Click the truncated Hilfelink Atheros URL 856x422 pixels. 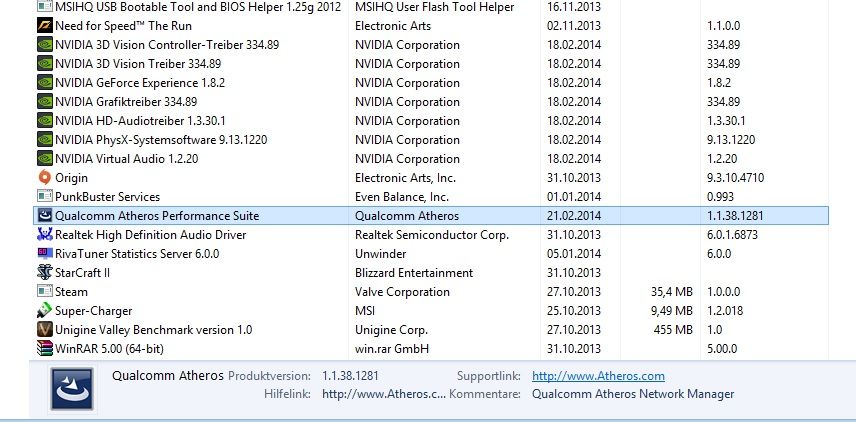pyautogui.click(x=384, y=394)
